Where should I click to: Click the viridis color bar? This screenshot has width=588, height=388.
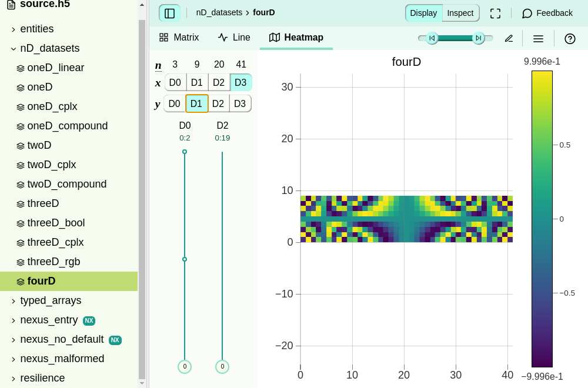pyautogui.click(x=542, y=219)
